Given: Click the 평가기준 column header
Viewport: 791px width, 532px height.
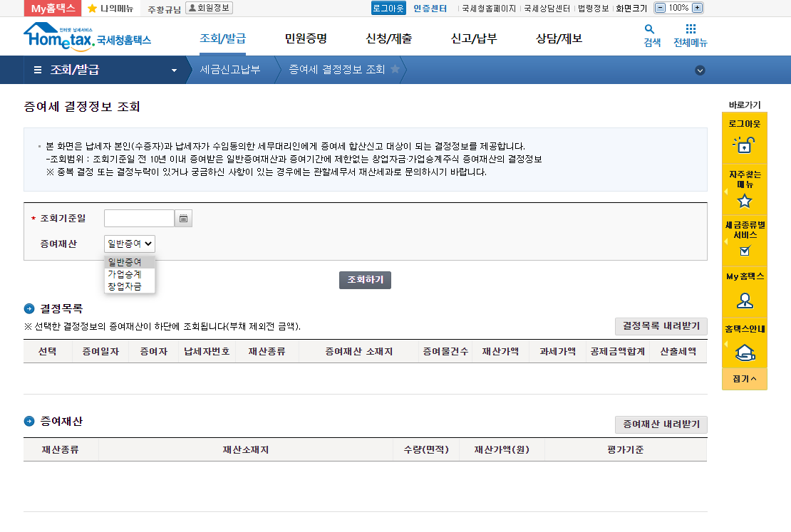Looking at the screenshot, I should coord(626,450).
